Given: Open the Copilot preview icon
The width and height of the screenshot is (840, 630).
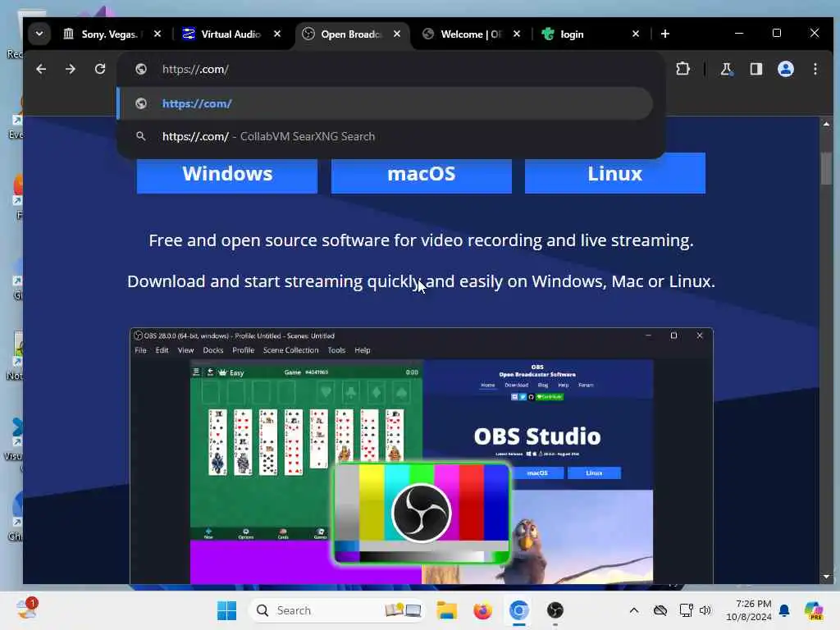Looking at the screenshot, I should click(x=814, y=610).
